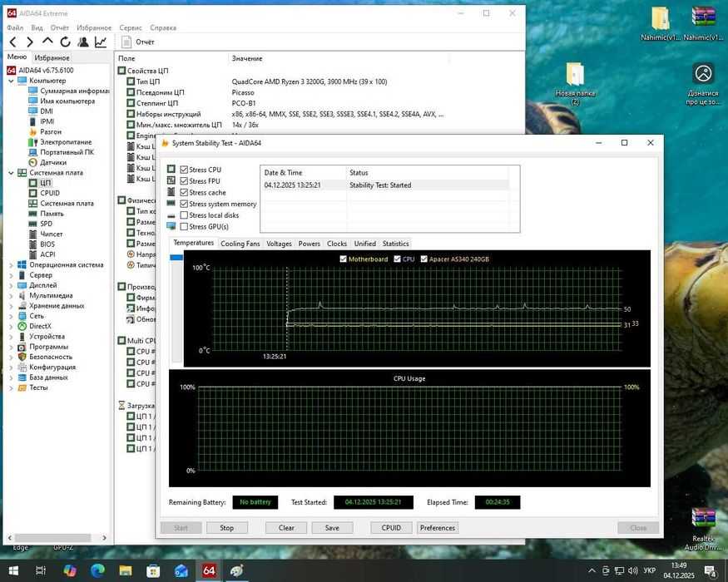Select Суммарная информация tree item
728x582 pixels.
coord(69,91)
